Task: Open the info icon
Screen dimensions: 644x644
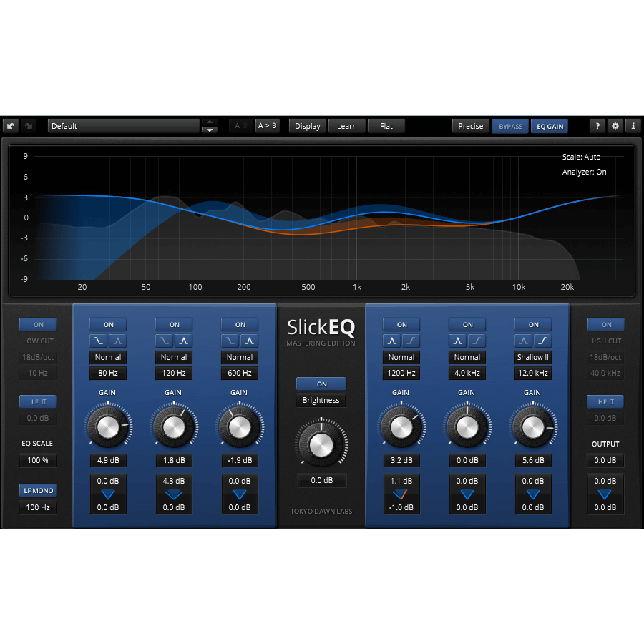Action: tap(633, 126)
